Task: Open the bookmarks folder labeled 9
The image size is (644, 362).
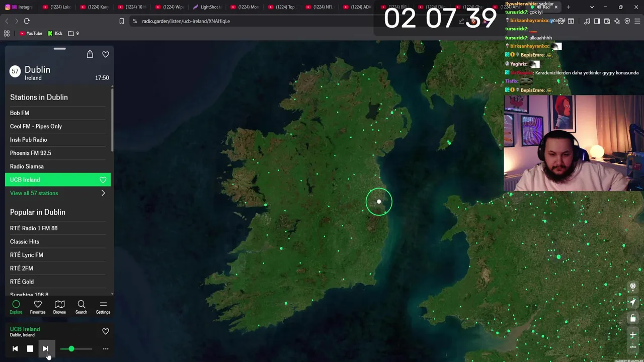Action: coord(73,33)
